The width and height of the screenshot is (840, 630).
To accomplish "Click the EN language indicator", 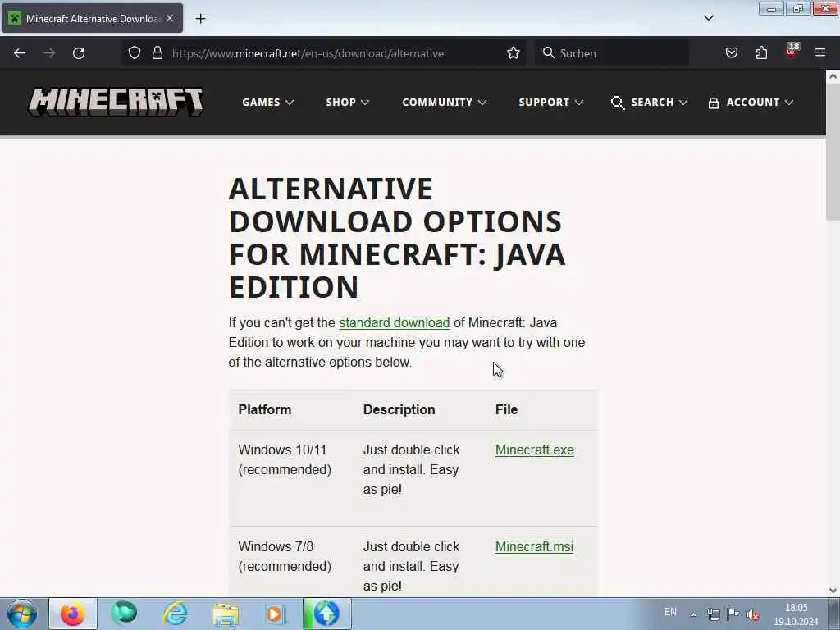I will tap(670, 612).
